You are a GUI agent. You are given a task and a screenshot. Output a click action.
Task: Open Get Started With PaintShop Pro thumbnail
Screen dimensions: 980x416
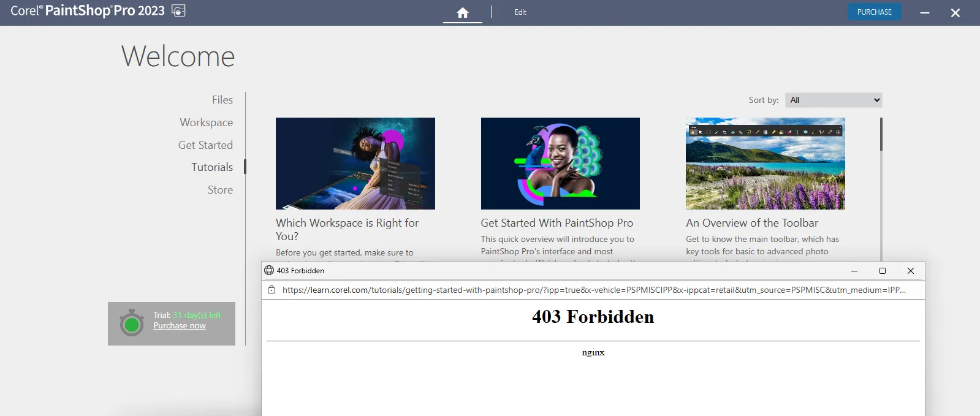560,164
